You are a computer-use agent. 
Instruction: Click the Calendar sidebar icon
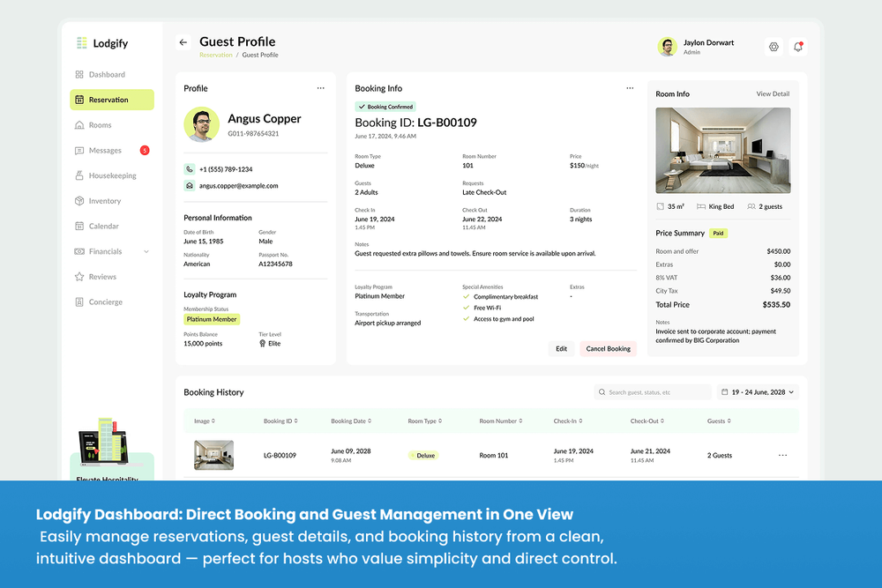pos(79,226)
